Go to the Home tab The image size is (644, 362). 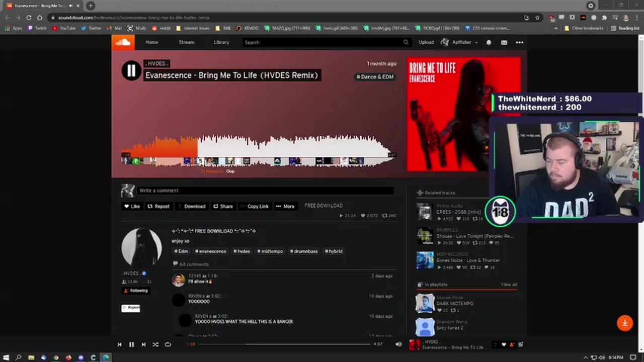(x=151, y=42)
